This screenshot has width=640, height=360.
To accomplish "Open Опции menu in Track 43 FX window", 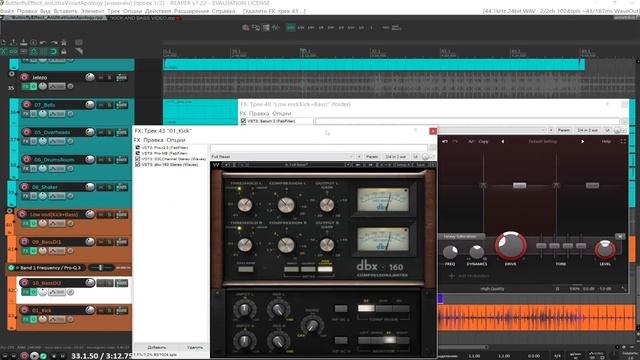I will click(x=176, y=140).
